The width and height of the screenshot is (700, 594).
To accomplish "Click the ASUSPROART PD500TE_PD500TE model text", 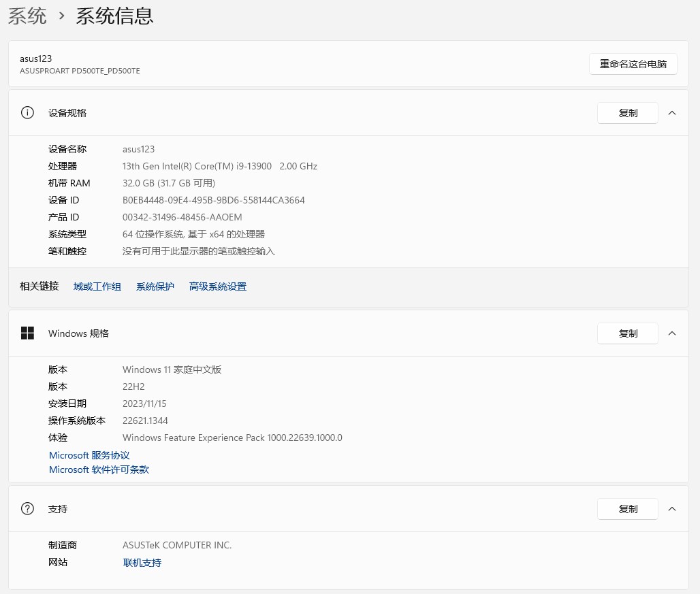I will (x=80, y=71).
